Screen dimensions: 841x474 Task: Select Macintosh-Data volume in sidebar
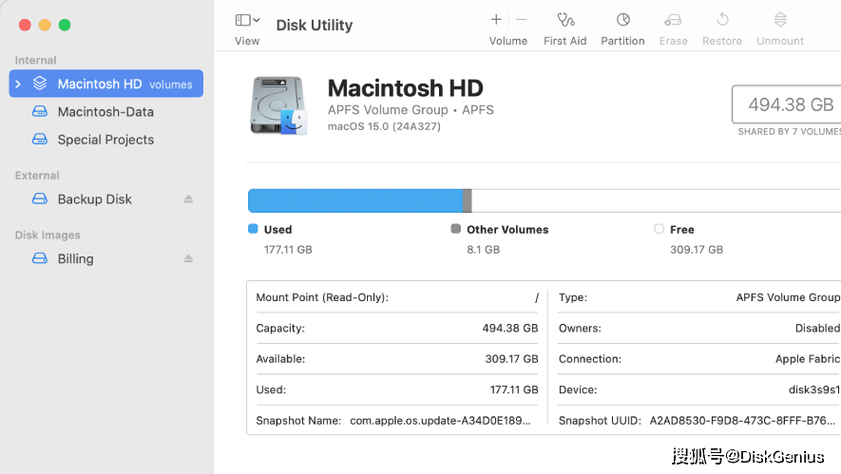click(x=106, y=112)
